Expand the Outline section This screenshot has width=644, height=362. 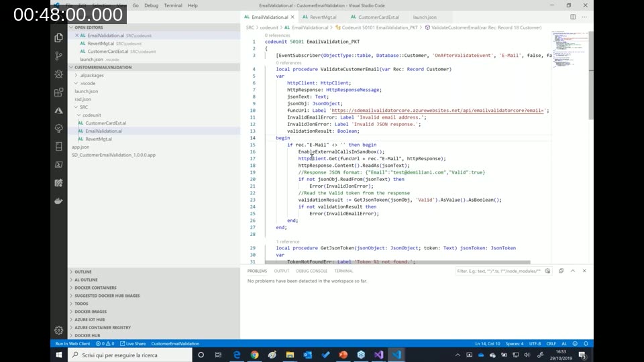(x=83, y=271)
